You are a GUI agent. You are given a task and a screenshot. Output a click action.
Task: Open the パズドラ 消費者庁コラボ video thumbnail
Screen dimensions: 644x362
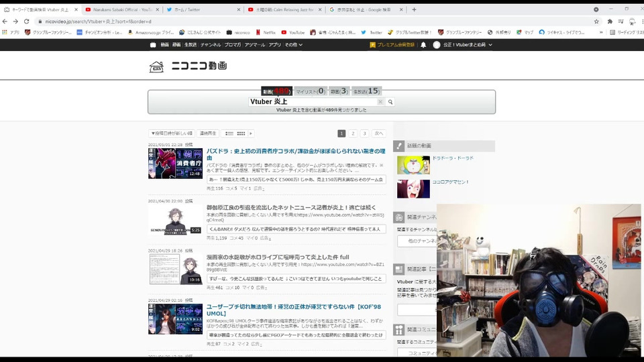(x=175, y=164)
